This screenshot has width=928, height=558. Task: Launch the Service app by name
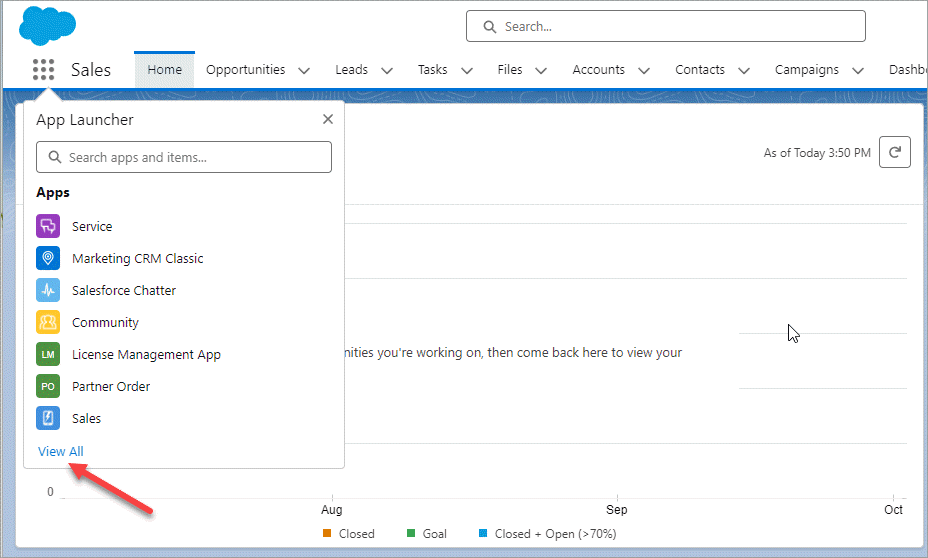pyautogui.click(x=92, y=226)
